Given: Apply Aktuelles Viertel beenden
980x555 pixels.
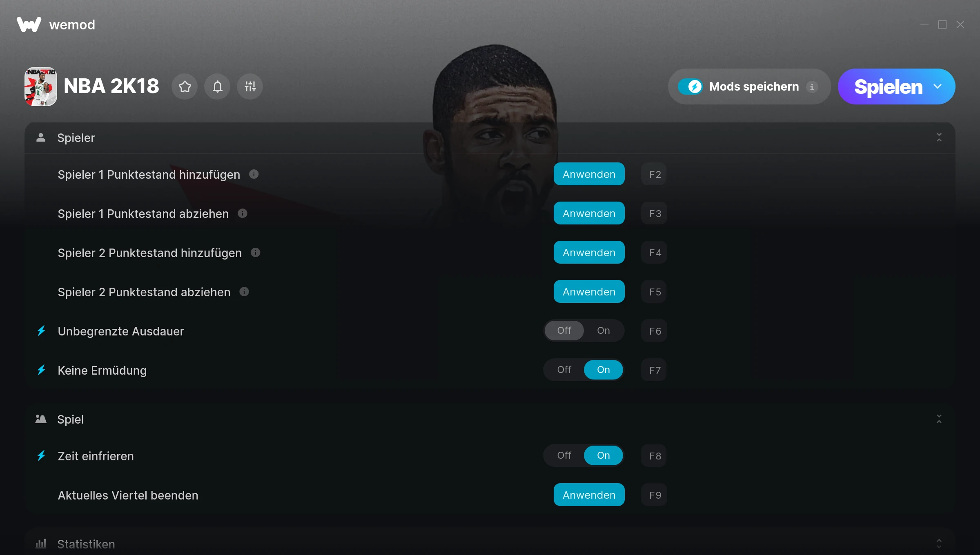Looking at the screenshot, I should (589, 495).
